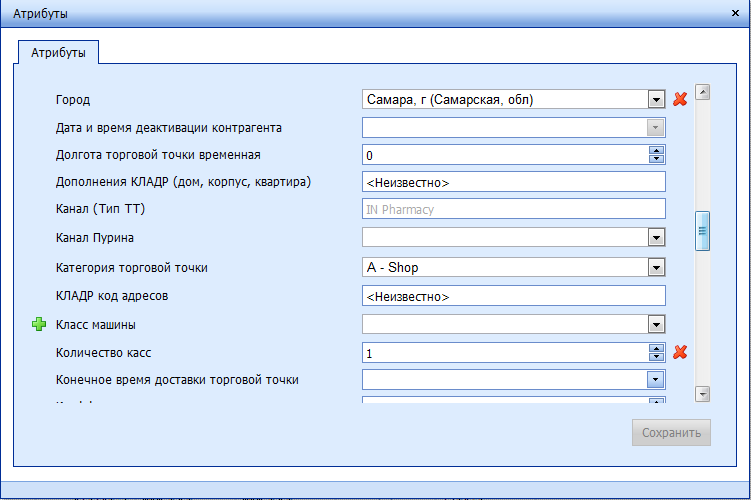Click green plus beside Класс машины
The width and height of the screenshot is (751, 500).
pyautogui.click(x=40, y=324)
